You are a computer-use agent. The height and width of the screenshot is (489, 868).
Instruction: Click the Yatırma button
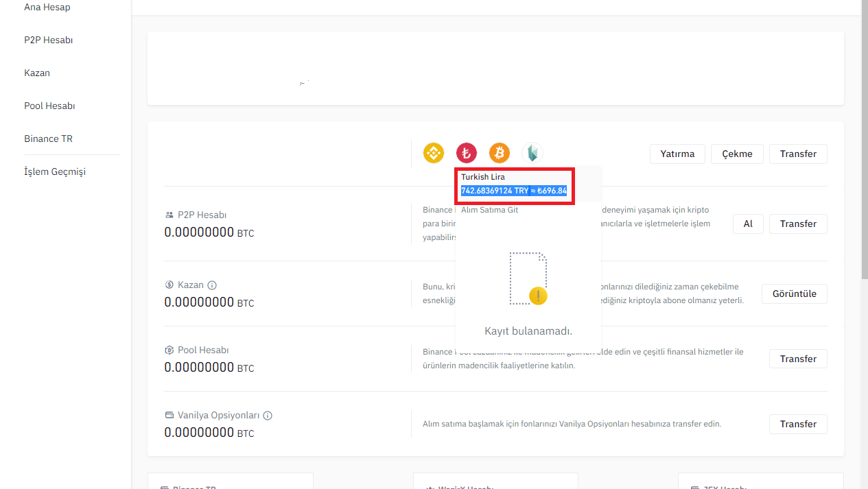677,154
